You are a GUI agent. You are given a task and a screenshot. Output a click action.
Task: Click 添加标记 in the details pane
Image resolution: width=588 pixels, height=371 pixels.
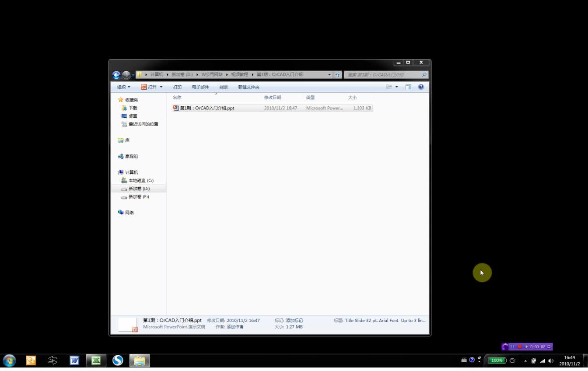point(294,321)
